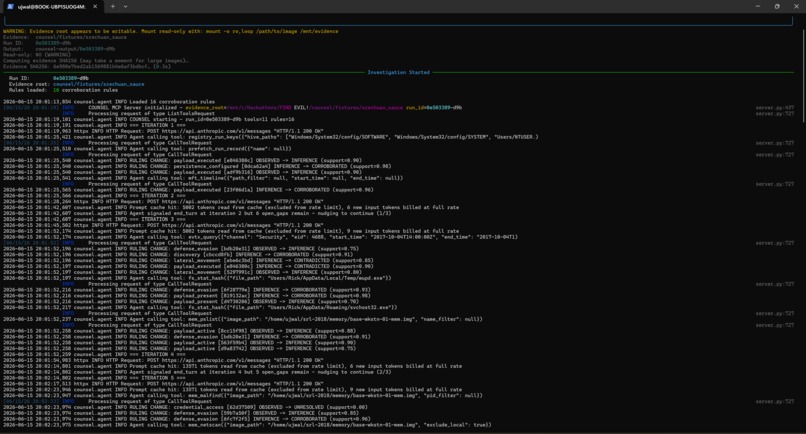The image size is (806, 434).
Task: Click the 'Evidence SHA256:' hash line
Action: click(87, 66)
